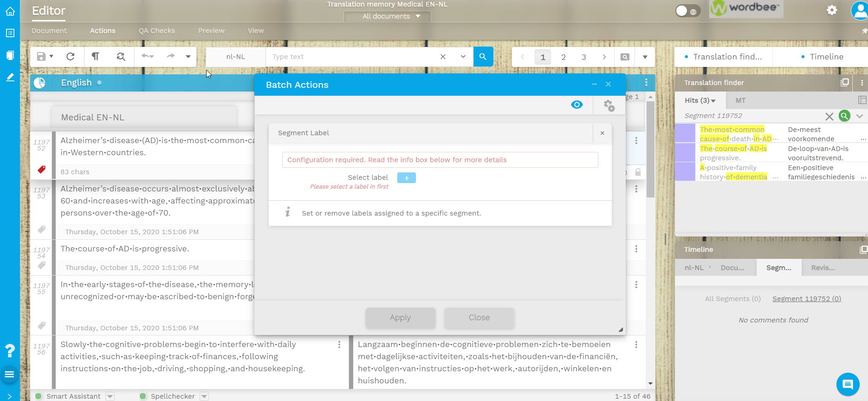Open the batch action settings gears icon

pyautogui.click(x=609, y=105)
